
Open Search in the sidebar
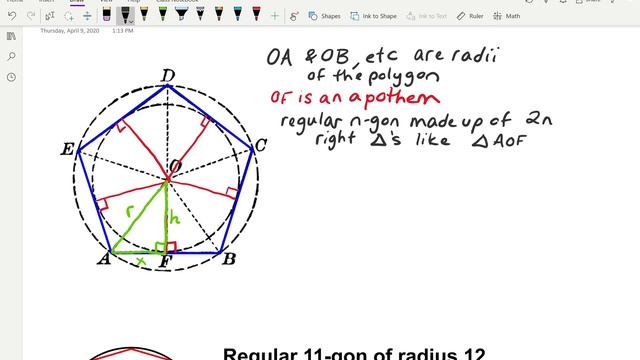pos(11,56)
